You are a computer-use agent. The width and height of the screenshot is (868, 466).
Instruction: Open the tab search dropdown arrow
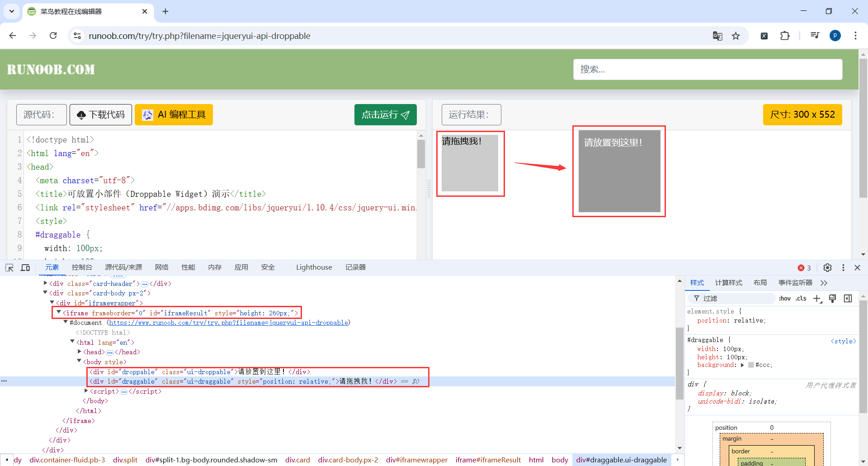(x=12, y=11)
